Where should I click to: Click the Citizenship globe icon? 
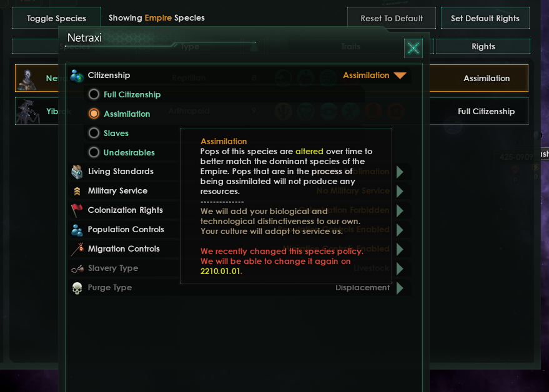tap(77, 76)
